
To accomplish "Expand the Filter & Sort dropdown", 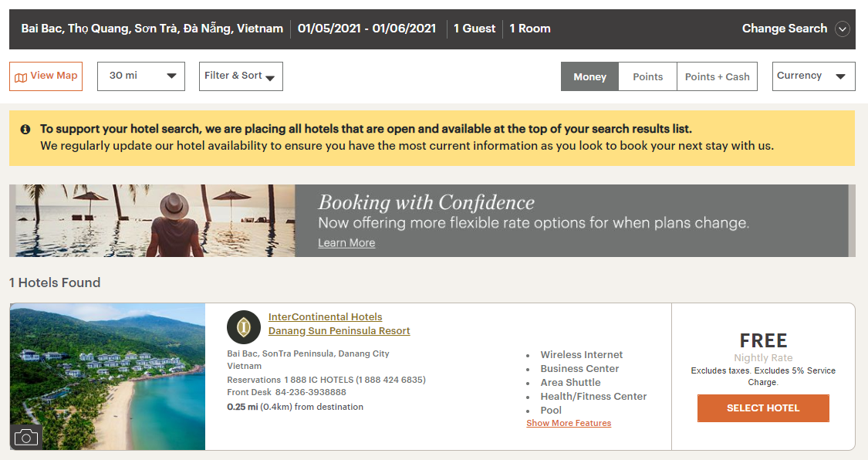I will [241, 76].
